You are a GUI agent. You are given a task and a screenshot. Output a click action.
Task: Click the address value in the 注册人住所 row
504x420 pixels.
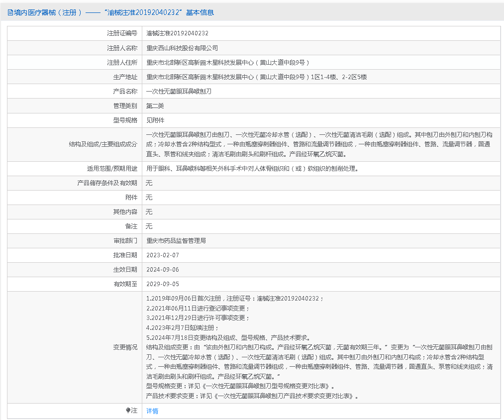click(x=228, y=63)
